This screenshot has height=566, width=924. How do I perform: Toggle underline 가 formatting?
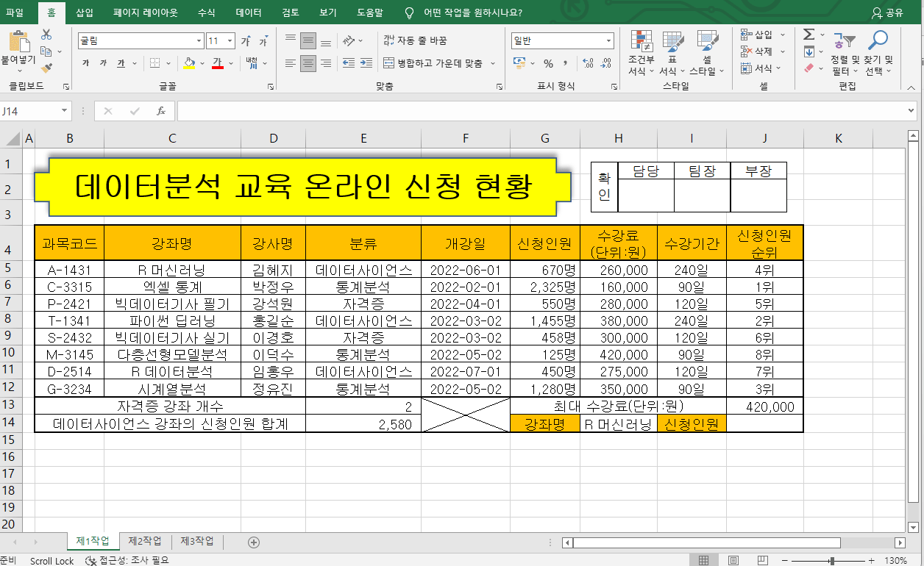(x=121, y=63)
